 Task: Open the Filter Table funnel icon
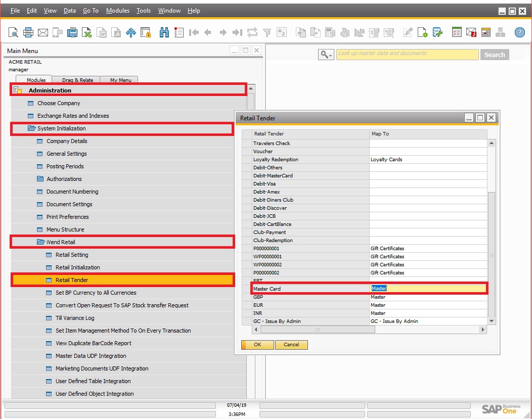coord(267,32)
